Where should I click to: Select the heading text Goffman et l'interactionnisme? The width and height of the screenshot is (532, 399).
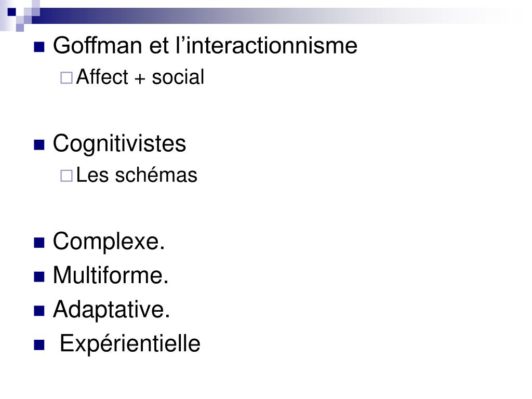click(205, 46)
